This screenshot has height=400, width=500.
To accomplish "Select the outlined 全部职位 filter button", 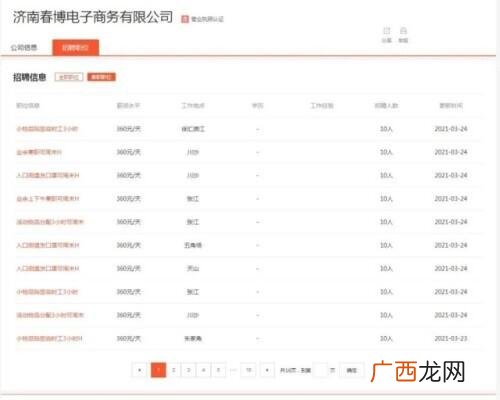I will pyautogui.click(x=69, y=77).
